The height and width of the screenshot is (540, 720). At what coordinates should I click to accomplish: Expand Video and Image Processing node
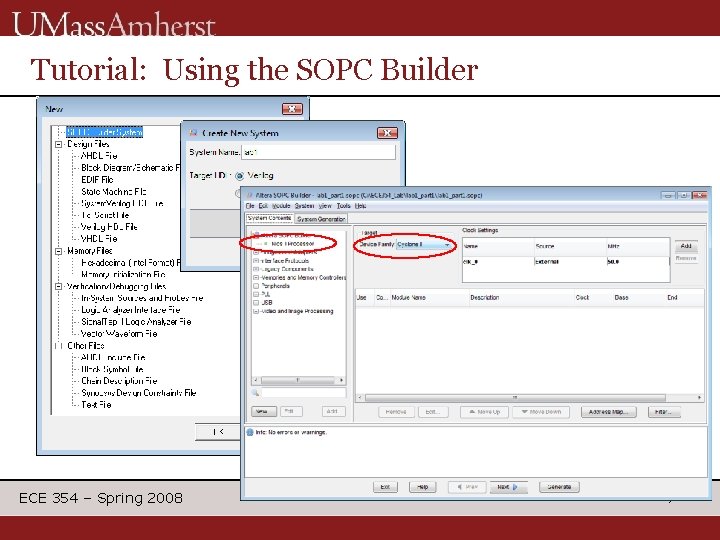tap(256, 311)
